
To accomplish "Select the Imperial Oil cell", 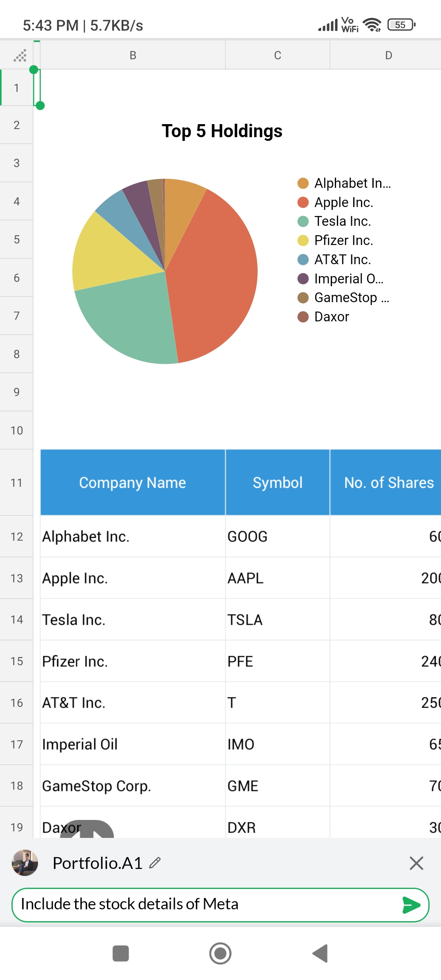I will click(x=133, y=744).
